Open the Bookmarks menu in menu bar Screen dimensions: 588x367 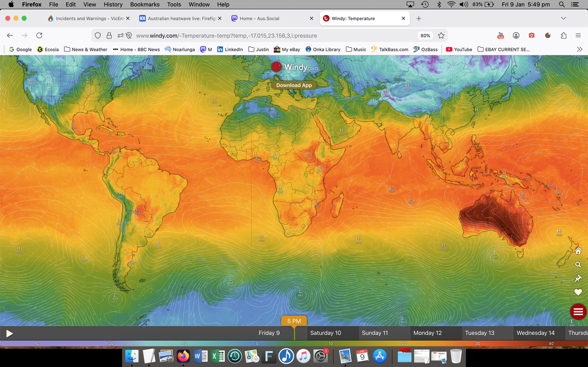pos(144,4)
